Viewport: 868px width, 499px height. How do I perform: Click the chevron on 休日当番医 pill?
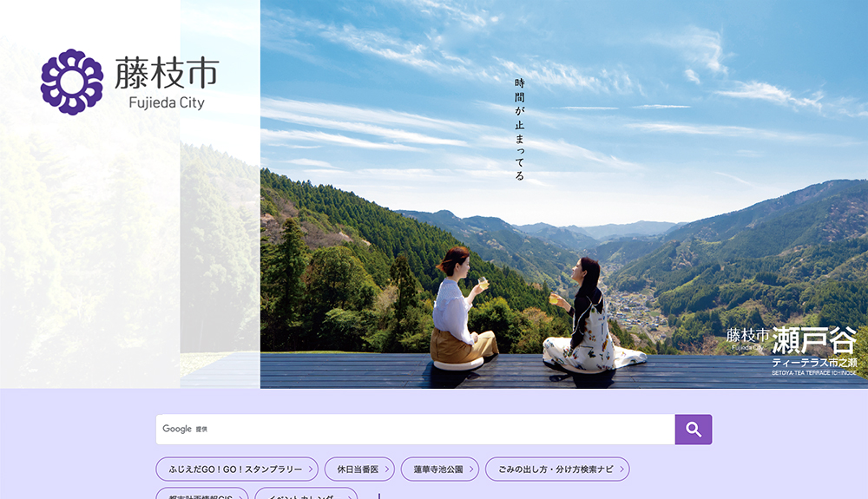pos(385,469)
